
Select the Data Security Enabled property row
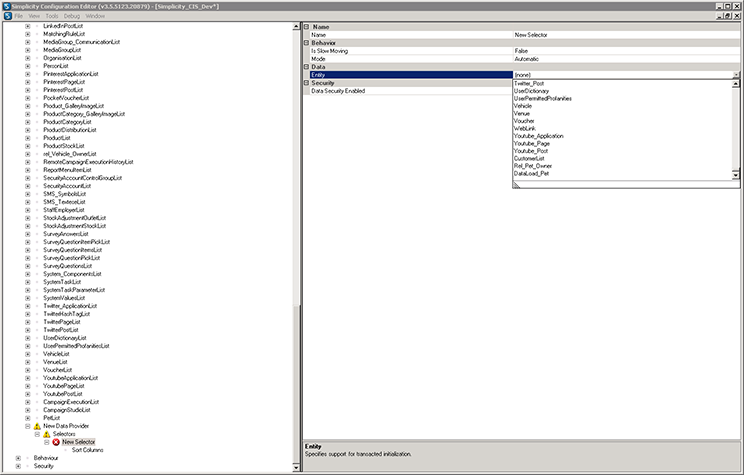[522, 91]
